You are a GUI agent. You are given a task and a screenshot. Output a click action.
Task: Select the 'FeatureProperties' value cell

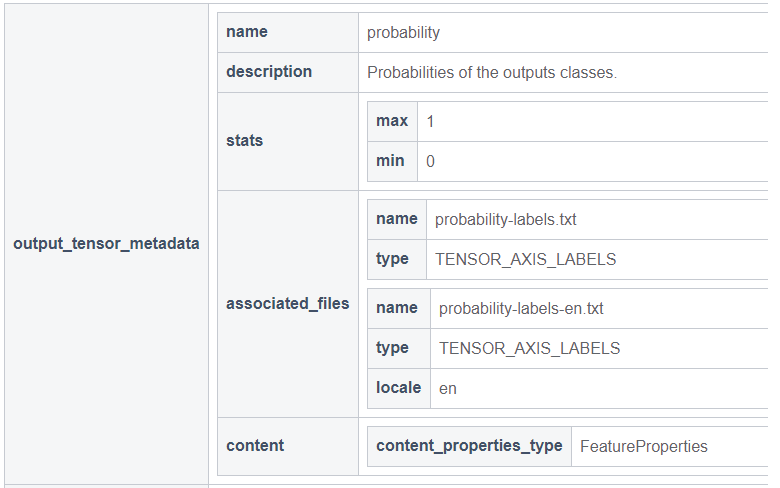(x=643, y=446)
